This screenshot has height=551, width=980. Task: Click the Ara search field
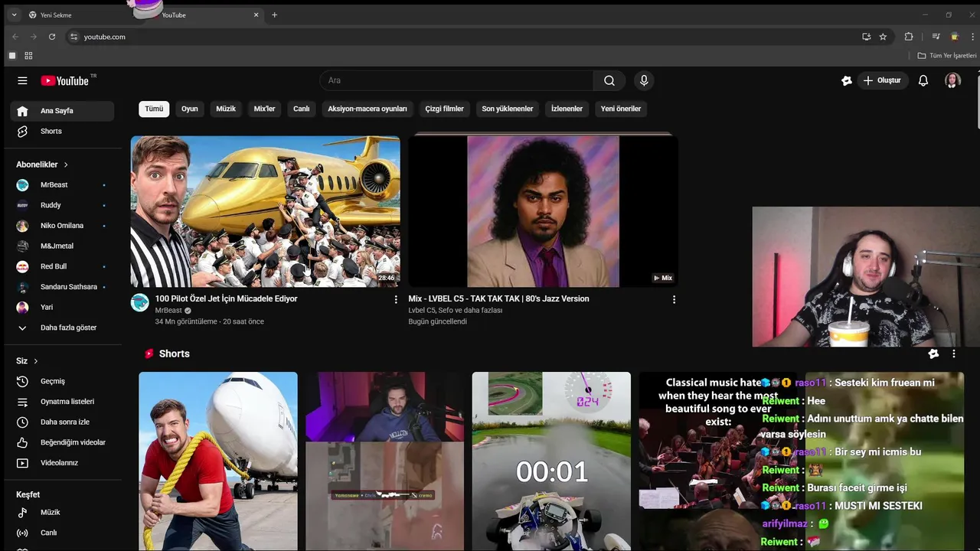click(456, 80)
